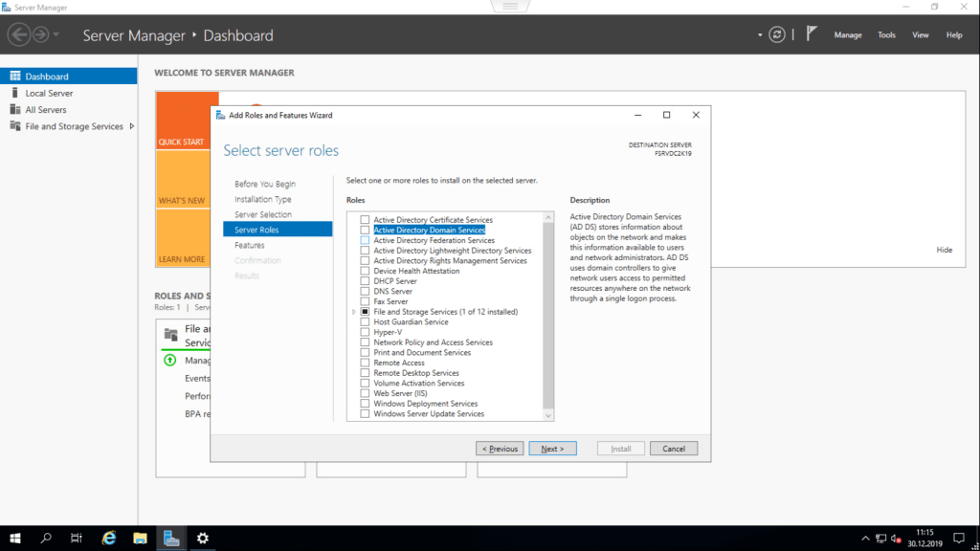Tick the Web Server (IIS) checkbox
This screenshot has width=980, height=551.
click(x=365, y=393)
